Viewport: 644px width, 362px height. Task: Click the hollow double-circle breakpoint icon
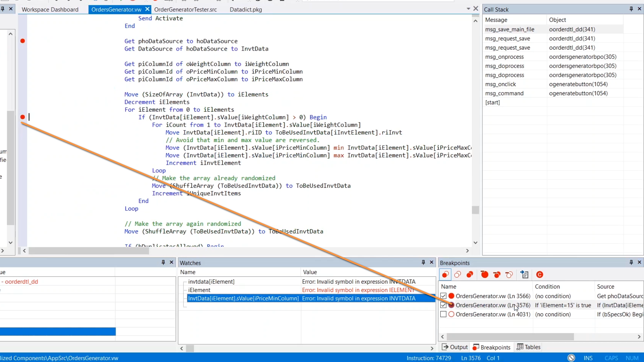pyautogui.click(x=458, y=275)
